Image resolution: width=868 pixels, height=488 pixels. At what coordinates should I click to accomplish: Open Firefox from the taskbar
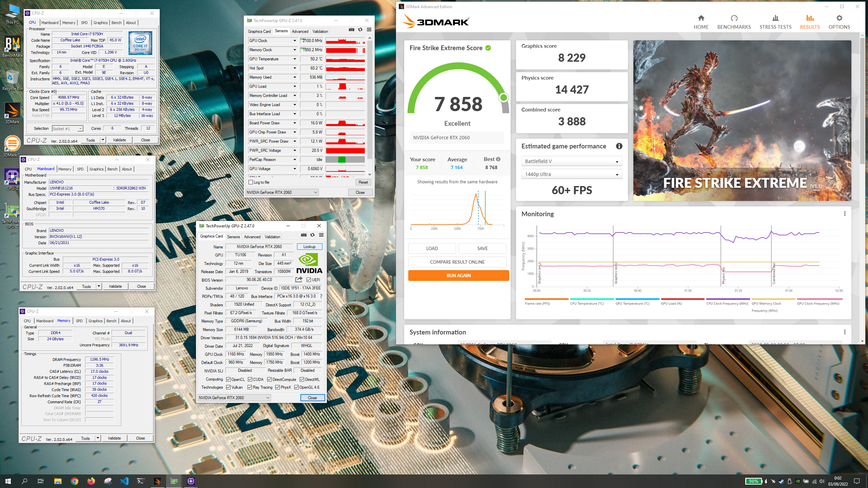pyautogui.click(x=91, y=481)
